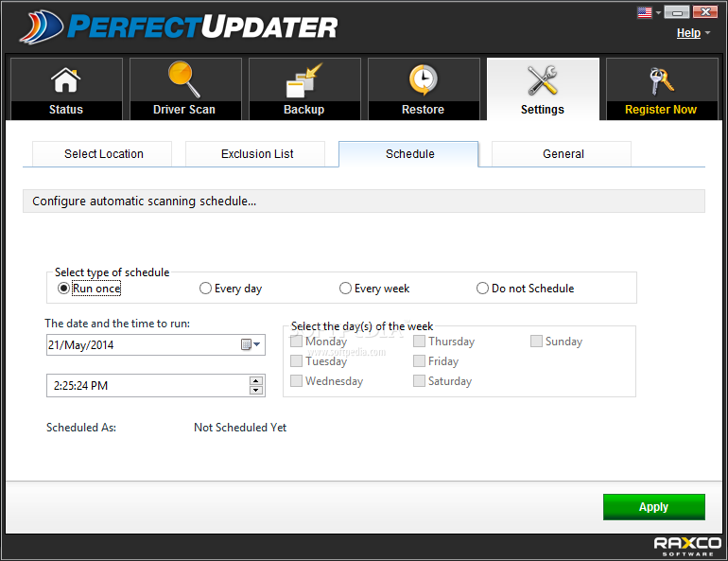Click the Scheduled As label
This screenshot has height=561, width=728.
(x=81, y=428)
